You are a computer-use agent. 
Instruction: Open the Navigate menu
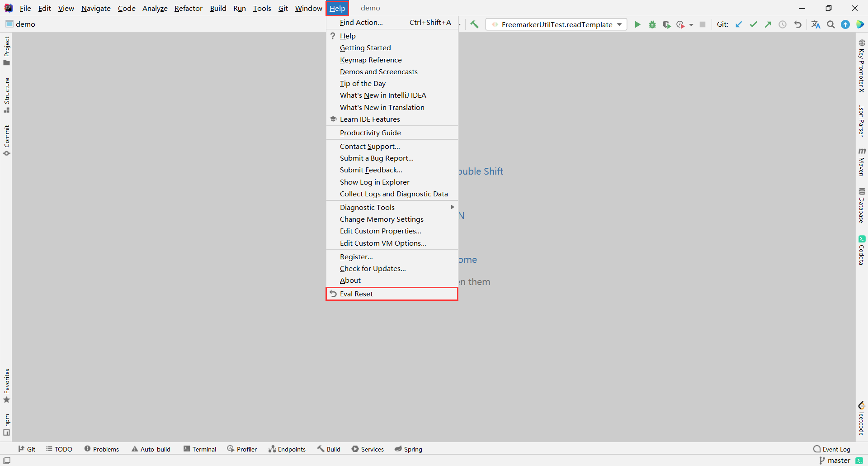tap(96, 8)
